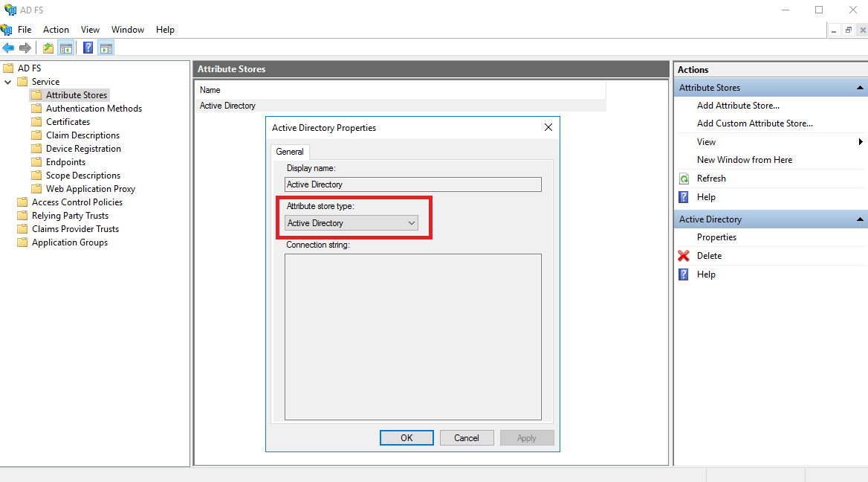The image size is (868, 482).
Task: Open the Action menu
Action: pos(56,30)
